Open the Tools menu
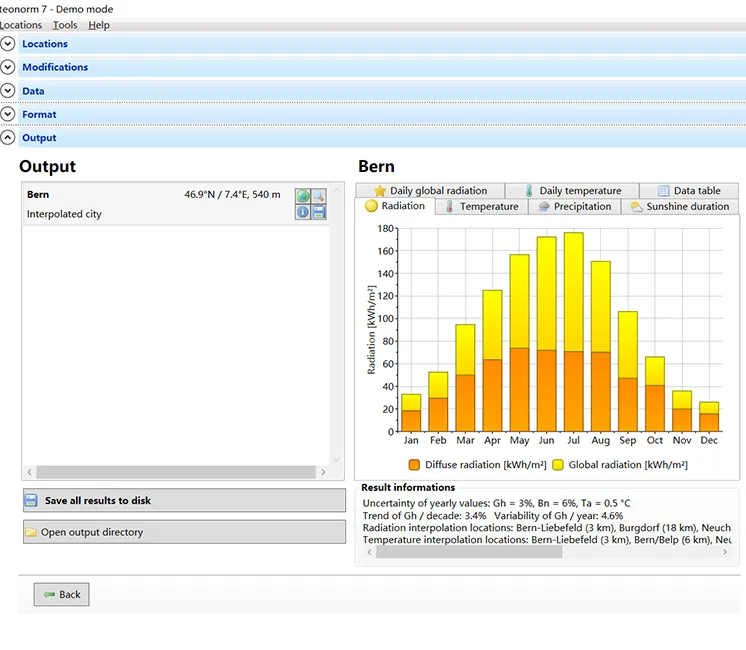 65,25
